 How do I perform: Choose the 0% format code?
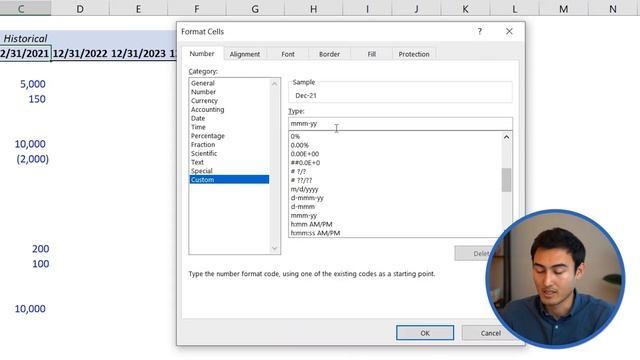395,136
